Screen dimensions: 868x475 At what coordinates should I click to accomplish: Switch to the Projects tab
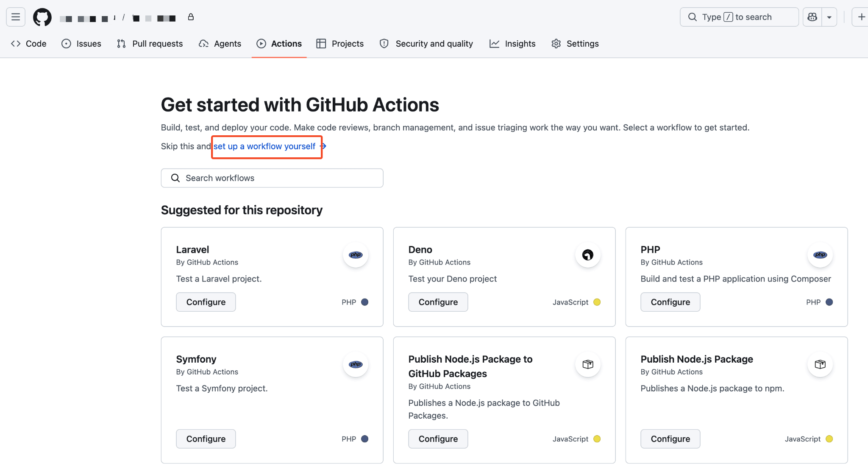click(339, 43)
